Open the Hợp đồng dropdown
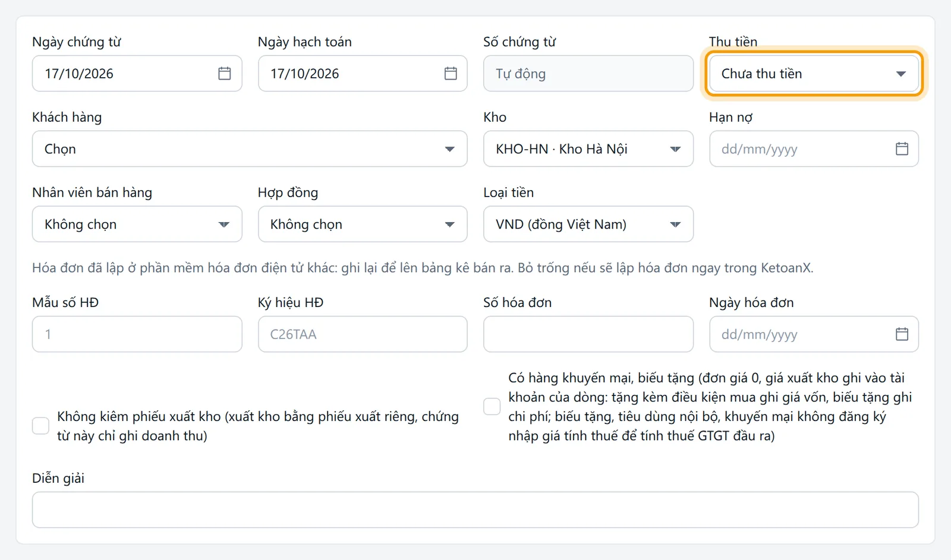This screenshot has width=951, height=560. (363, 224)
